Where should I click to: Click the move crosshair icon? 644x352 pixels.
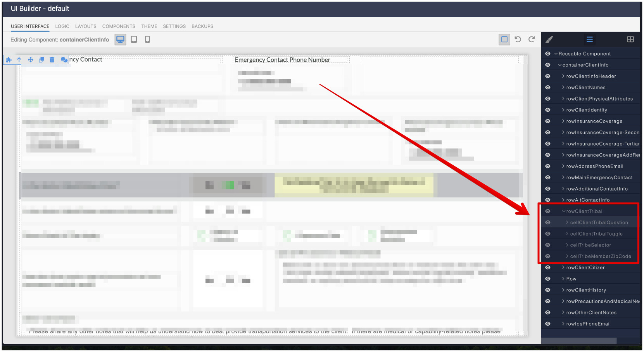click(x=30, y=60)
